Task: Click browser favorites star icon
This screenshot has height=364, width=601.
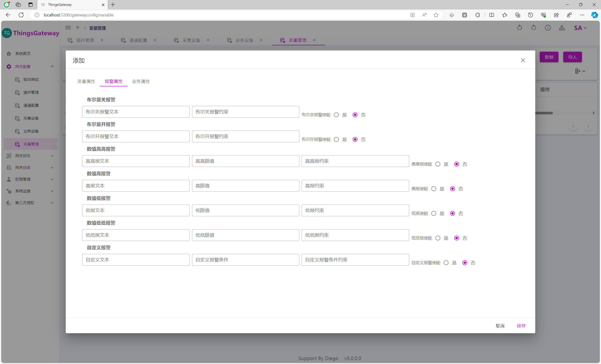Action: point(436,15)
